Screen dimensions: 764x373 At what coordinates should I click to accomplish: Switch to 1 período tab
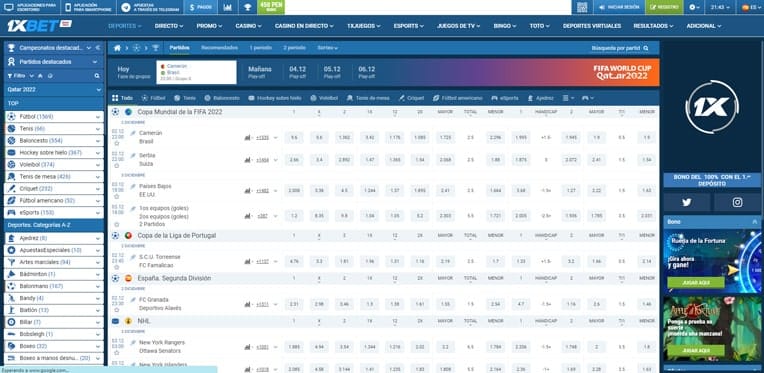coord(261,48)
